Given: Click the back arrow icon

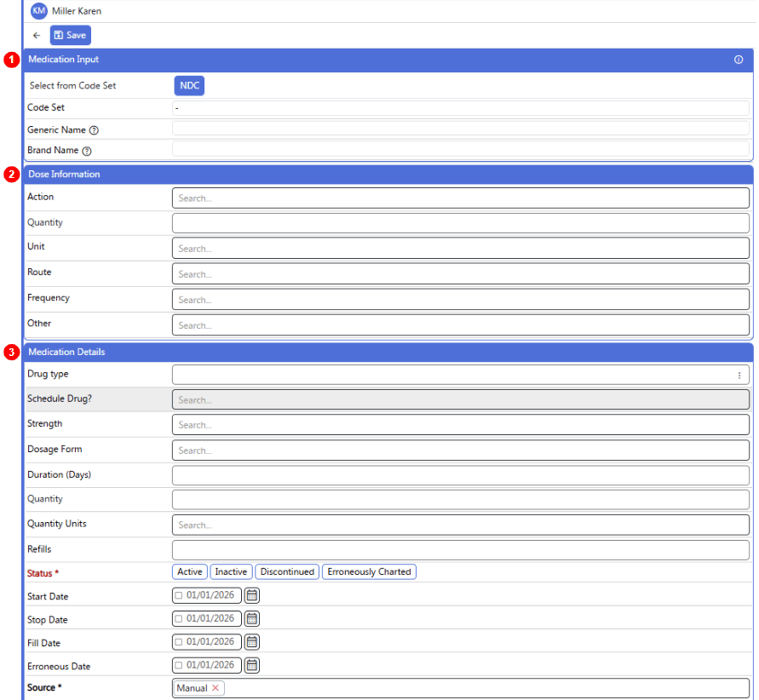Looking at the screenshot, I should click(x=37, y=35).
